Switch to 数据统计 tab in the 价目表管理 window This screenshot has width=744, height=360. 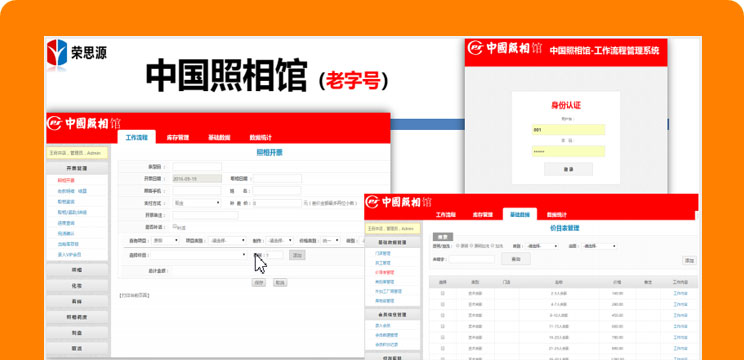coord(556,215)
